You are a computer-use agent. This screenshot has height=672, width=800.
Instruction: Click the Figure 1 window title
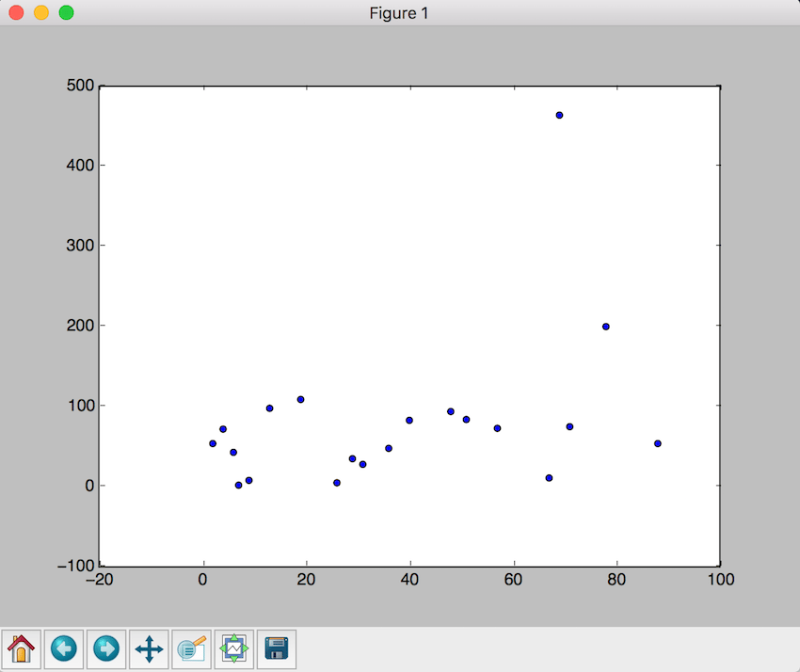click(x=399, y=13)
